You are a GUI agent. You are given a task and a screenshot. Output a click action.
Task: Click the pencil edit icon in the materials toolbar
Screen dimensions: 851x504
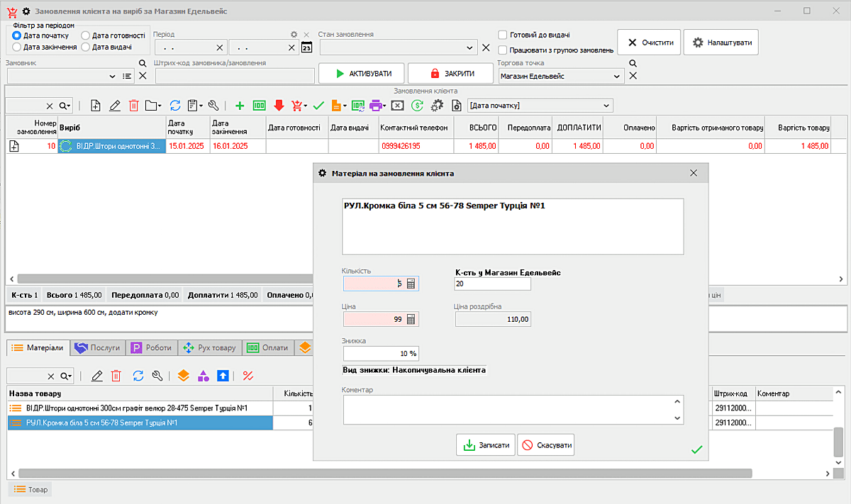click(97, 376)
